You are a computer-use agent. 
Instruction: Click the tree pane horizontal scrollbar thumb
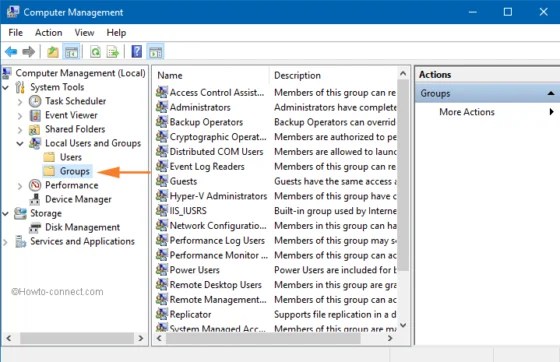pos(77,338)
